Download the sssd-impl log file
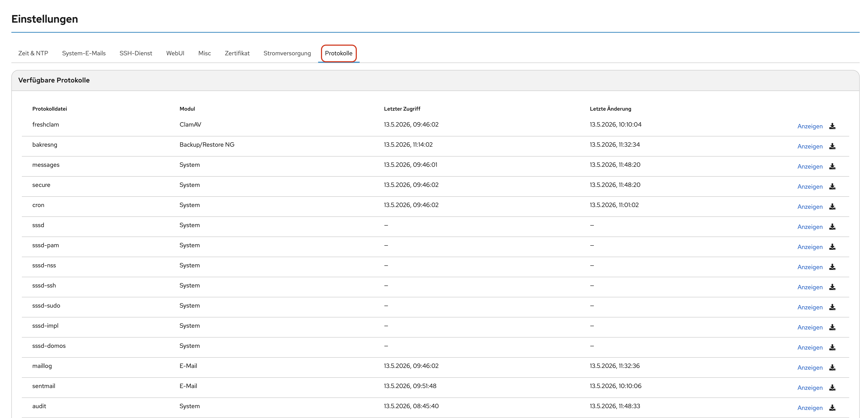This screenshot has height=418, width=868. [832, 327]
